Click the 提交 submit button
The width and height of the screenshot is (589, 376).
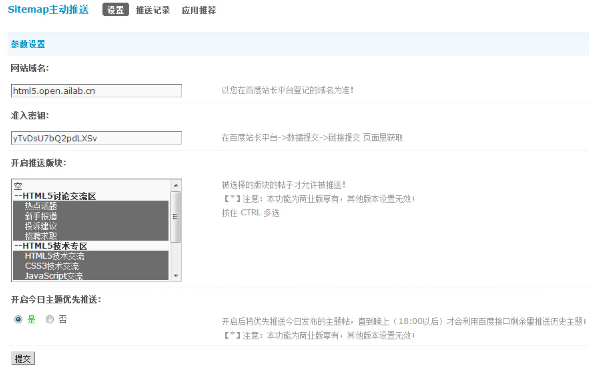click(23, 359)
